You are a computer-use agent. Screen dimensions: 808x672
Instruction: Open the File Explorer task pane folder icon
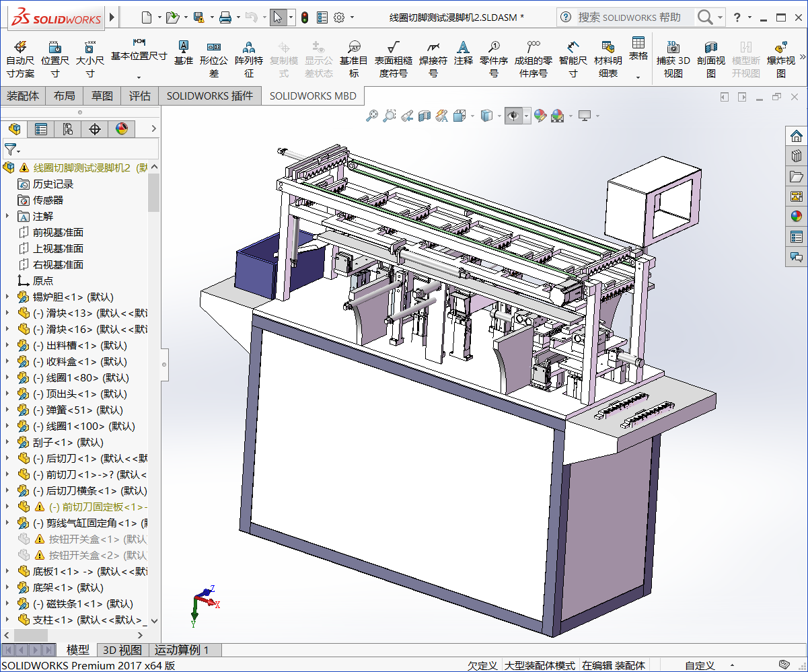point(797,176)
